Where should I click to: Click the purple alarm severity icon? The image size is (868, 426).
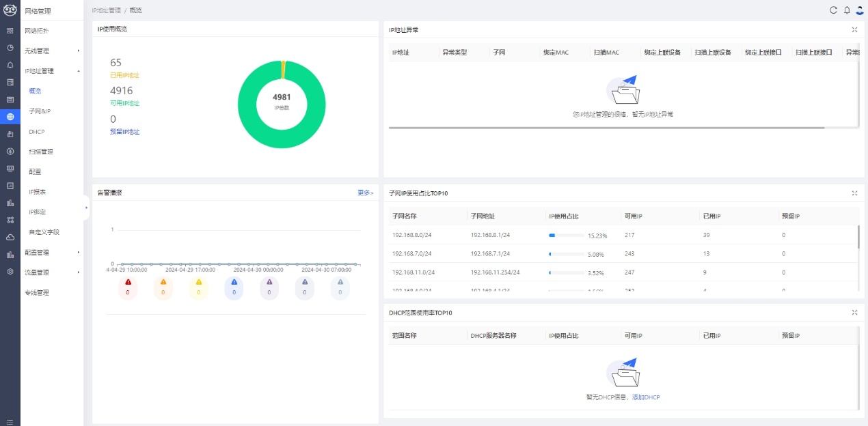pyautogui.click(x=269, y=282)
